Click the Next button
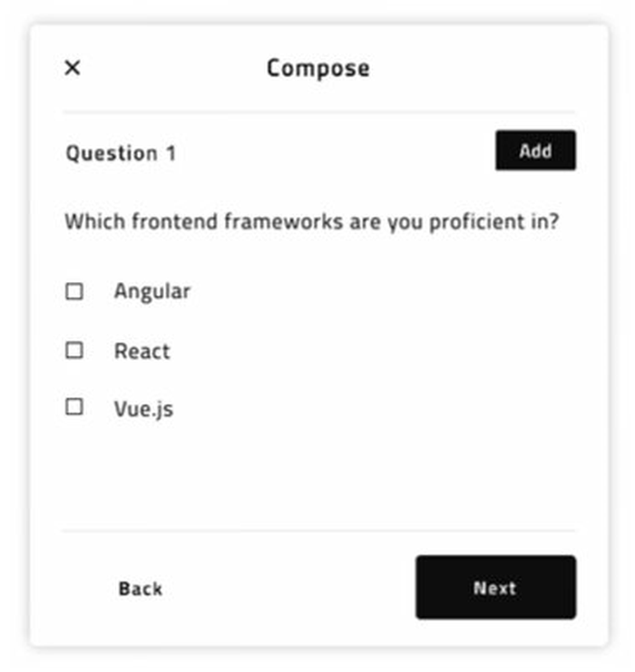Screen dimensions: 635x672 point(495,588)
